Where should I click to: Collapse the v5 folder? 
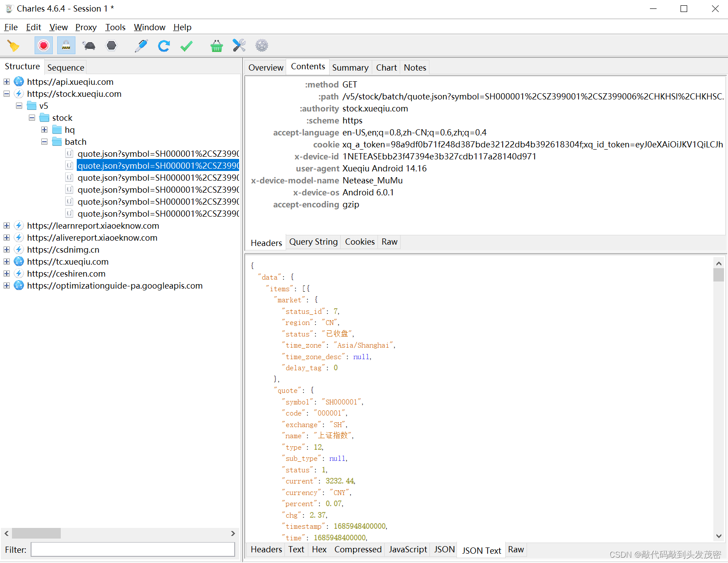pyautogui.click(x=19, y=106)
